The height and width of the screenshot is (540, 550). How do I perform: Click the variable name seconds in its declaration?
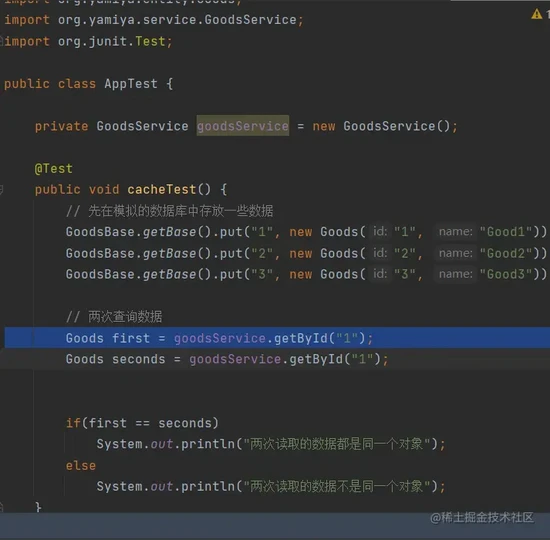(x=139, y=359)
